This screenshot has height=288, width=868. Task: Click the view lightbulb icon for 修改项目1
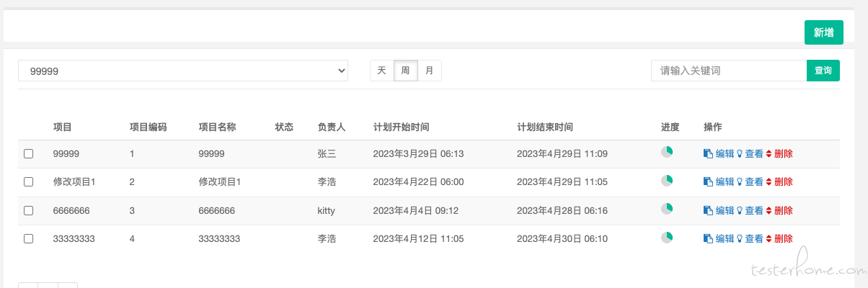739,182
